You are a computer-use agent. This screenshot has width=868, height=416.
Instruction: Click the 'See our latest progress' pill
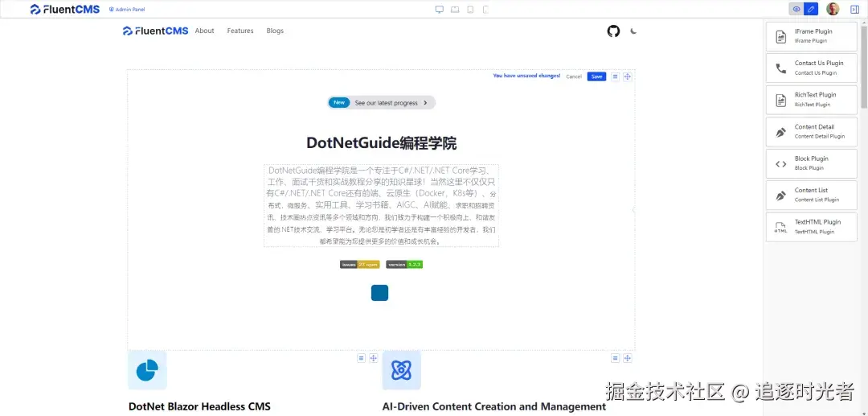382,102
